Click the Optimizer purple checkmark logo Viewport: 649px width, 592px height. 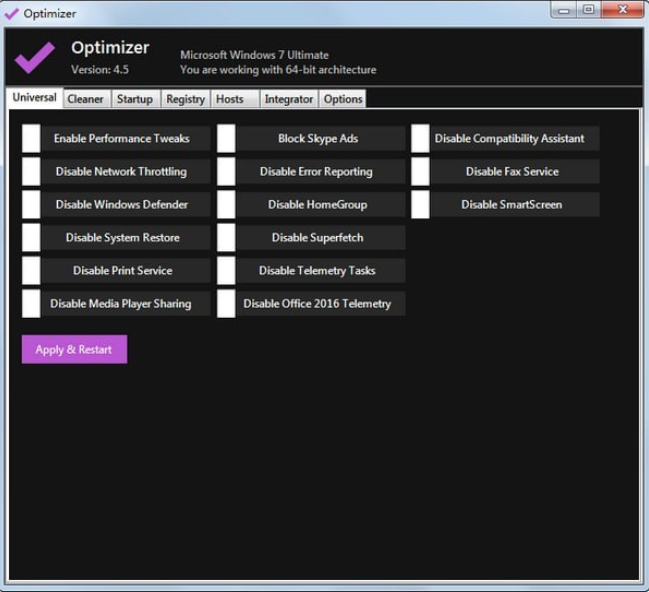[35, 58]
